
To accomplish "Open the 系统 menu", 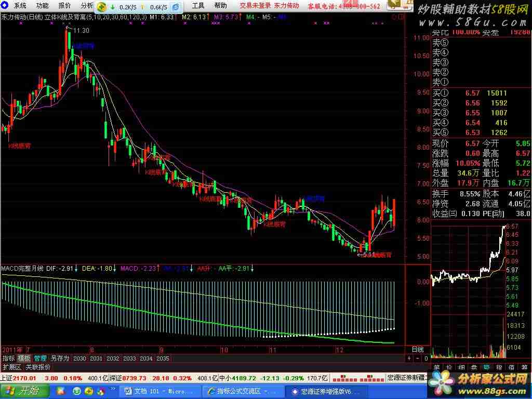I will (x=20, y=5).
